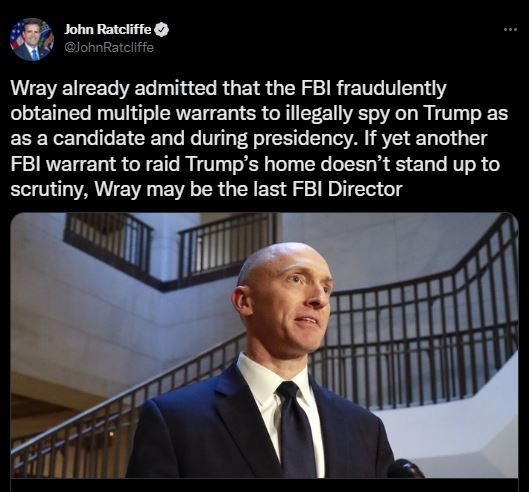Click the phrase "multiple warrants" in the tweet

176,113
